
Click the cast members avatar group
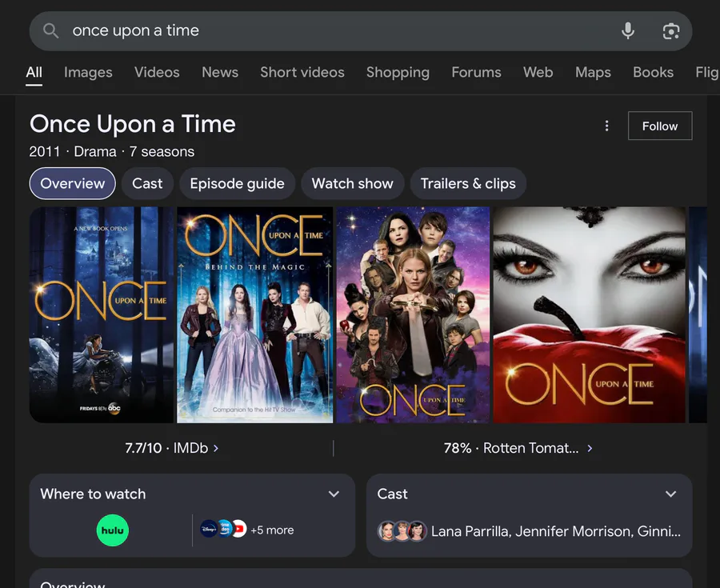click(402, 531)
